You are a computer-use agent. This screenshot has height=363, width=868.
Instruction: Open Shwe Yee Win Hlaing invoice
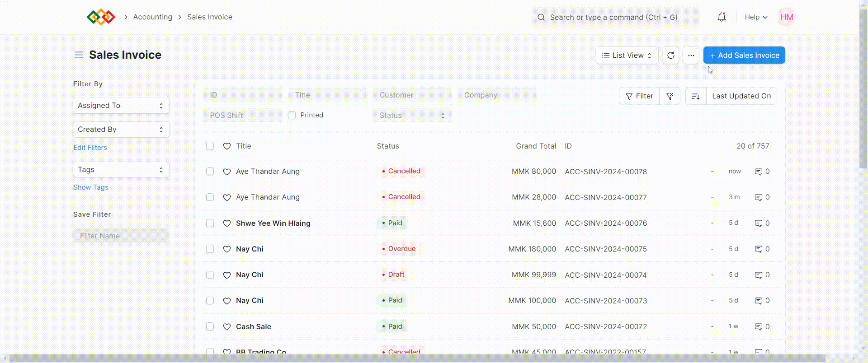(x=273, y=223)
